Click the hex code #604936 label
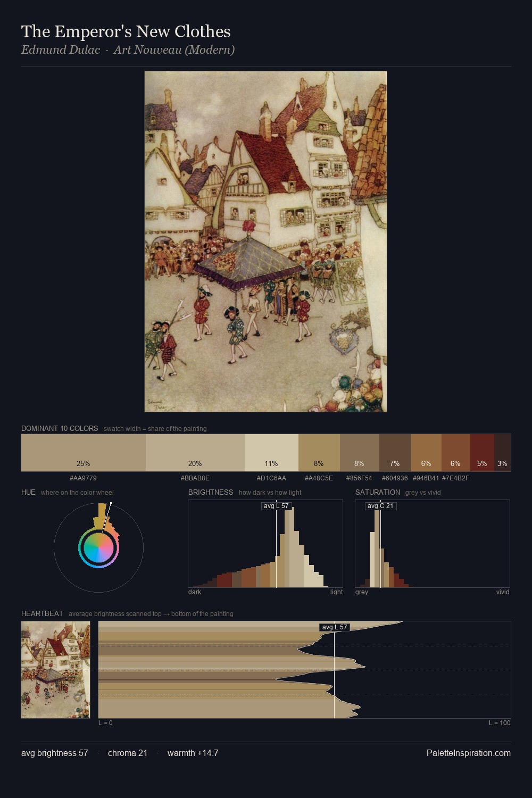This screenshot has width=532, height=798. tap(395, 478)
